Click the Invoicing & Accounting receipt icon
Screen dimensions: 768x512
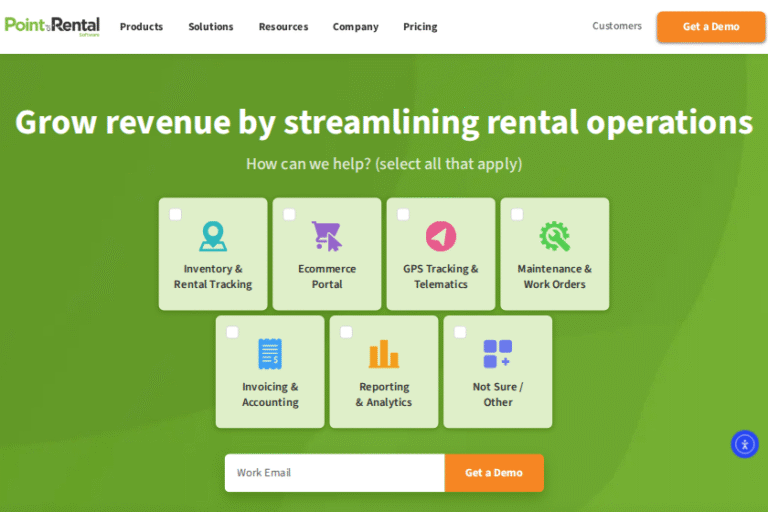[270, 354]
